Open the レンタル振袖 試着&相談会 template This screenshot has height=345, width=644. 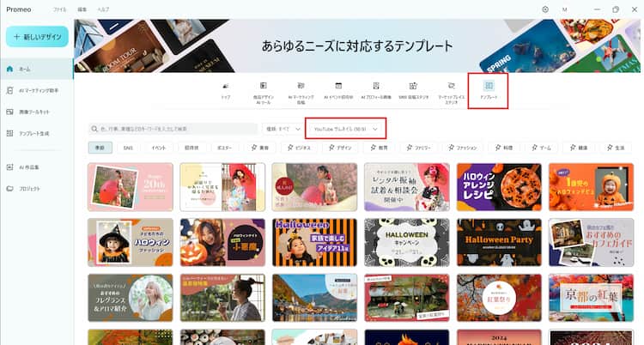tap(407, 187)
